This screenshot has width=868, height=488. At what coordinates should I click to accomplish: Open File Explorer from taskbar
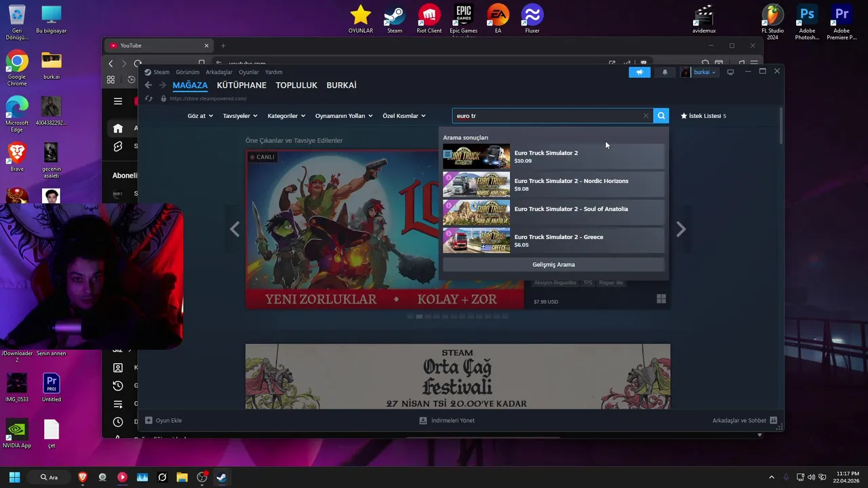[x=182, y=477]
